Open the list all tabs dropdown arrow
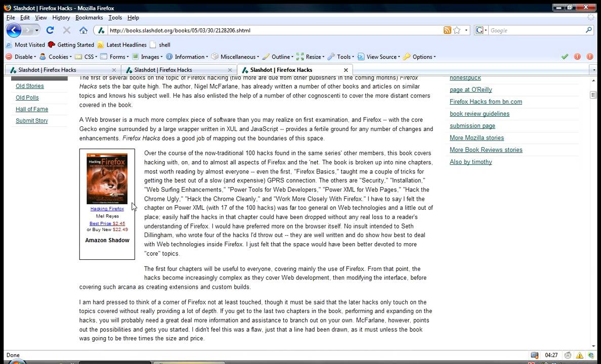 click(x=594, y=70)
